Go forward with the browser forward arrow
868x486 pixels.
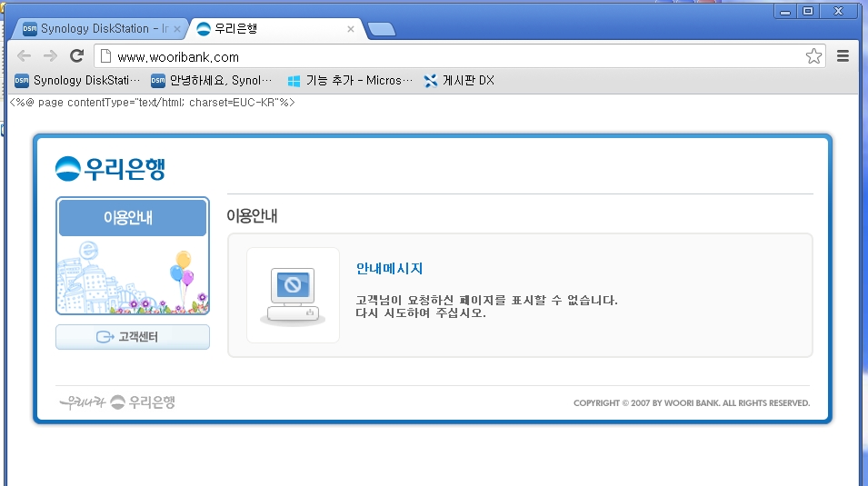(x=50, y=56)
